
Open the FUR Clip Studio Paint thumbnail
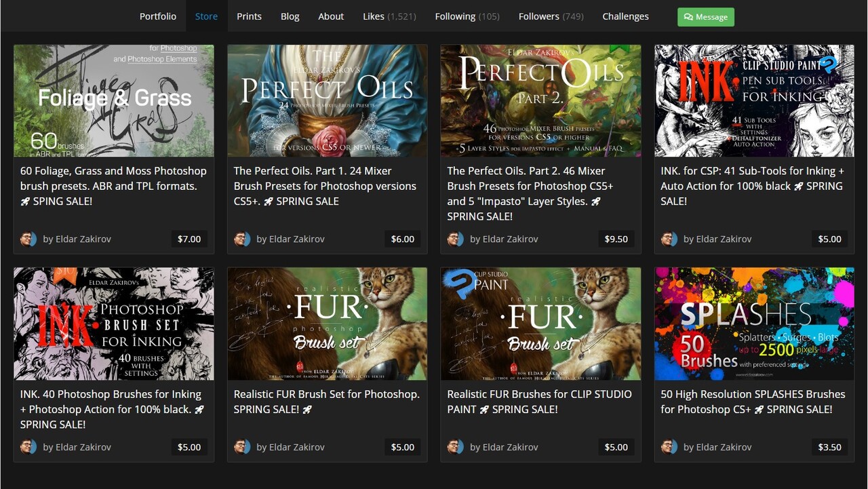[x=541, y=324]
